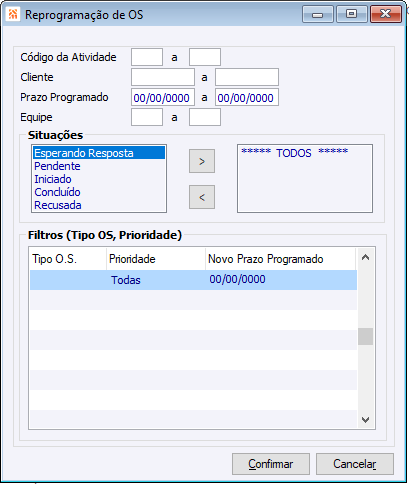Maximize the Reprogramação de OS window
This screenshot has height=484, width=409.
pos(351,14)
